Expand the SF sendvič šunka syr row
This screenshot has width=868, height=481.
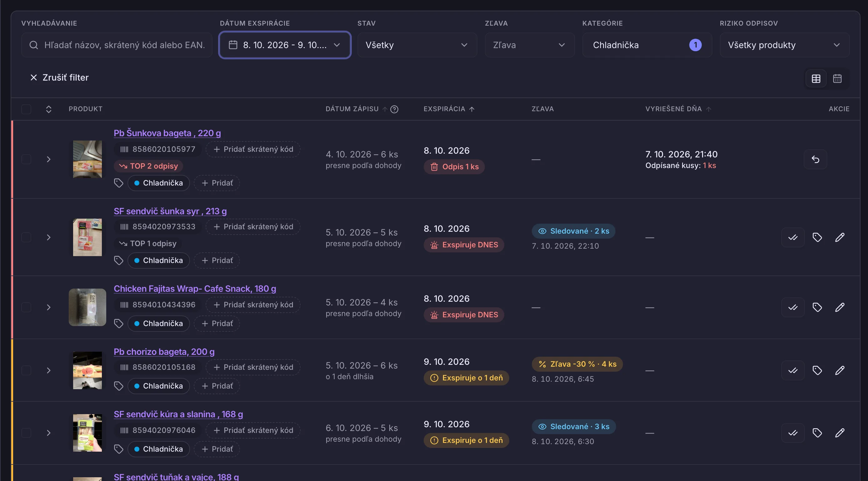pos(48,237)
